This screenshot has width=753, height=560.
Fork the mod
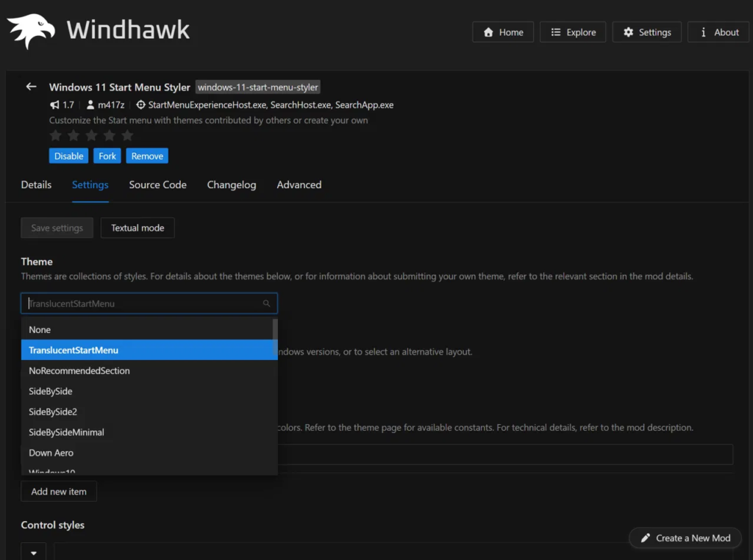(x=107, y=156)
